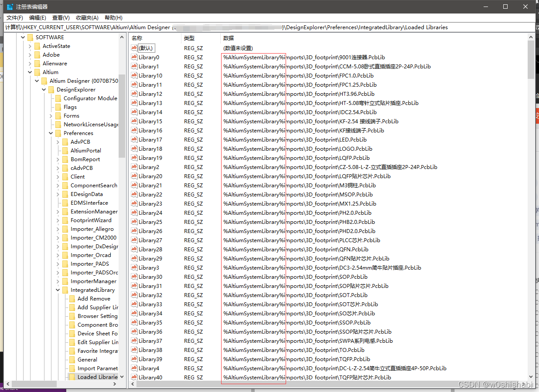Screen dimensions: 539x392
Task: Click the string value icon of (默认)
Action: 134,48
